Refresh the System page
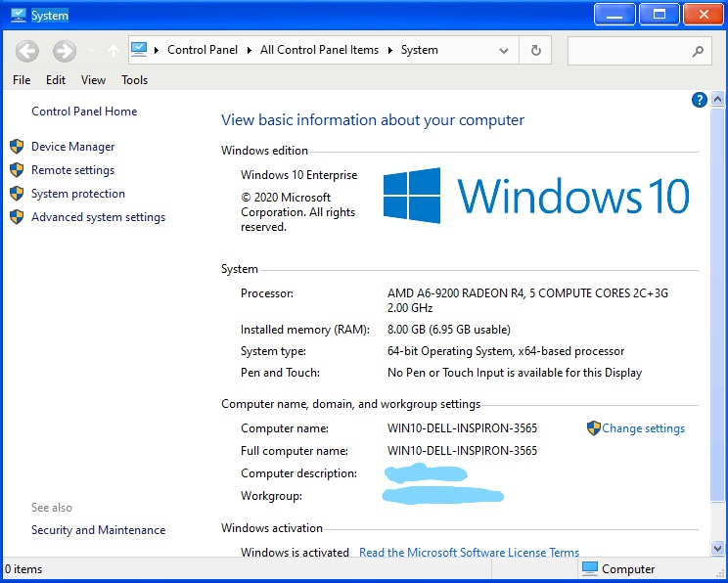Viewport: 728px width, 583px height. pos(536,50)
